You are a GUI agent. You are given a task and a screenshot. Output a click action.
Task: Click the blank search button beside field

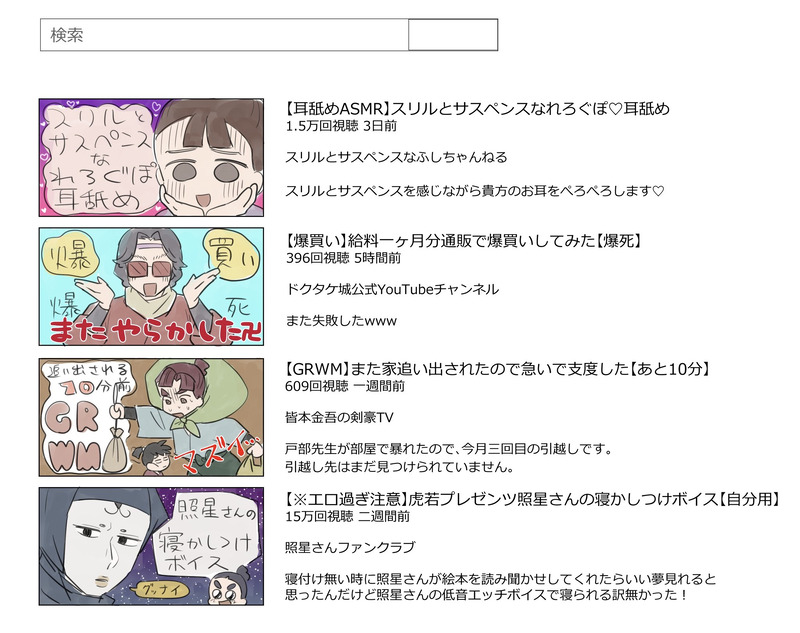453,35
